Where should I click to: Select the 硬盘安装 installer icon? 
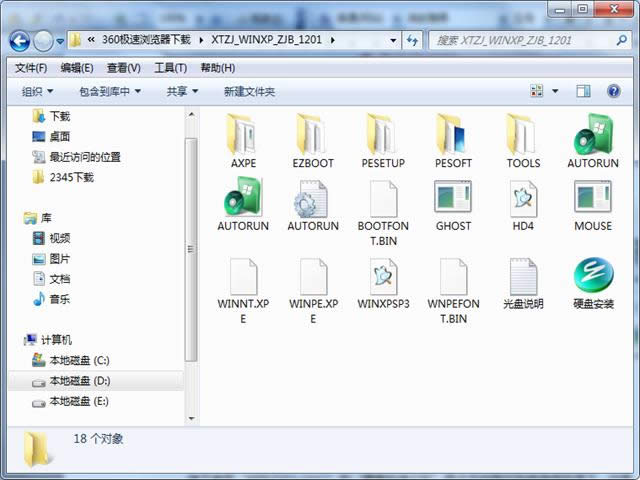pyautogui.click(x=593, y=277)
